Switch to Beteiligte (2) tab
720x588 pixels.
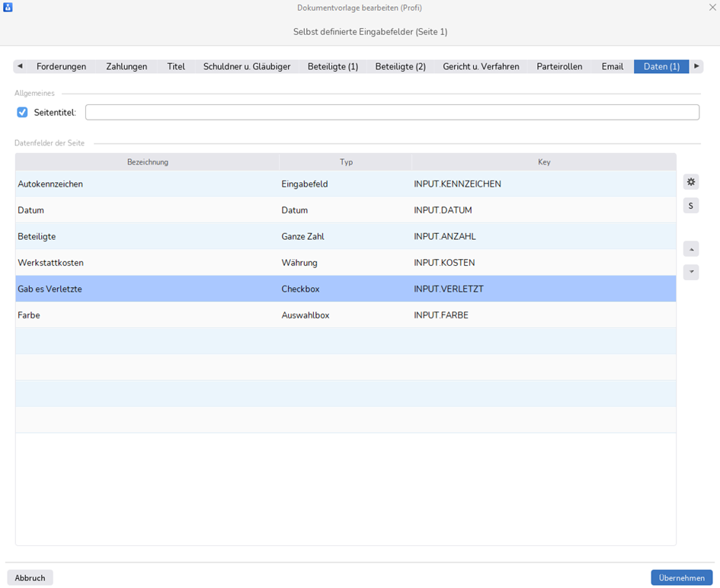tap(400, 66)
